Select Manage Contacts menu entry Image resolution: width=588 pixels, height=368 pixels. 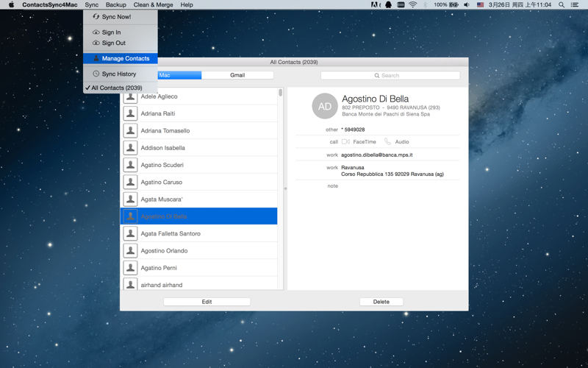tap(121, 59)
